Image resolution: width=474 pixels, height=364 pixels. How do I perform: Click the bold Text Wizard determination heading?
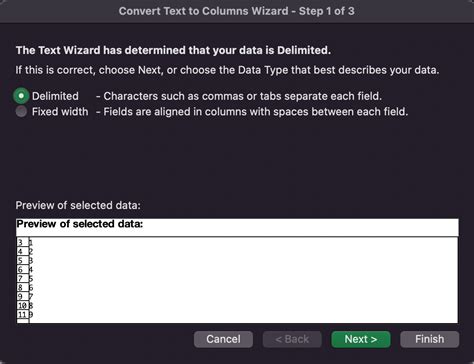[x=173, y=50]
